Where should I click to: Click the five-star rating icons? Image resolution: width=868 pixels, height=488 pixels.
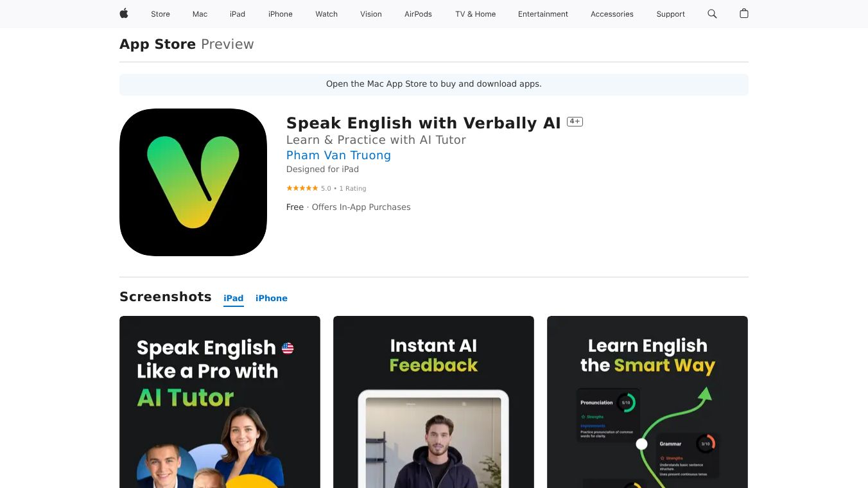pyautogui.click(x=302, y=188)
